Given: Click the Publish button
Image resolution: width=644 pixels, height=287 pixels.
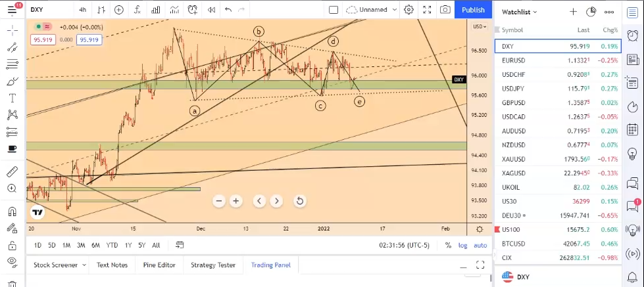Looking at the screenshot, I should (473, 10).
